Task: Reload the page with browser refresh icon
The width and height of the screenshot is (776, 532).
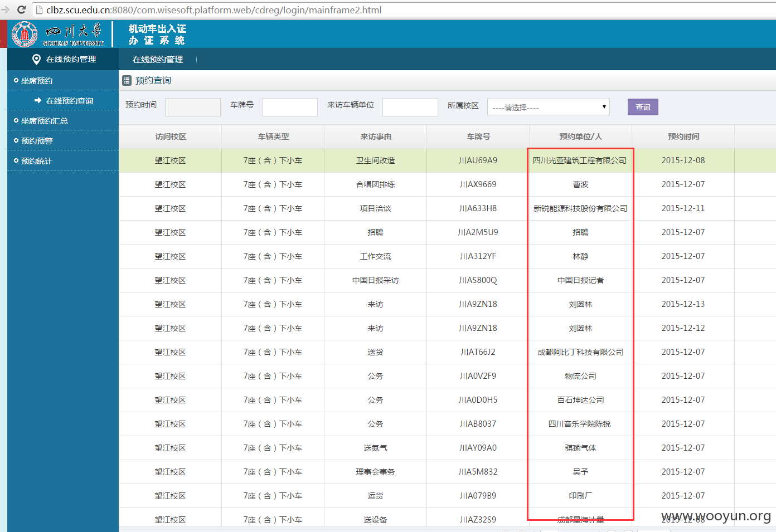Action: [22, 9]
